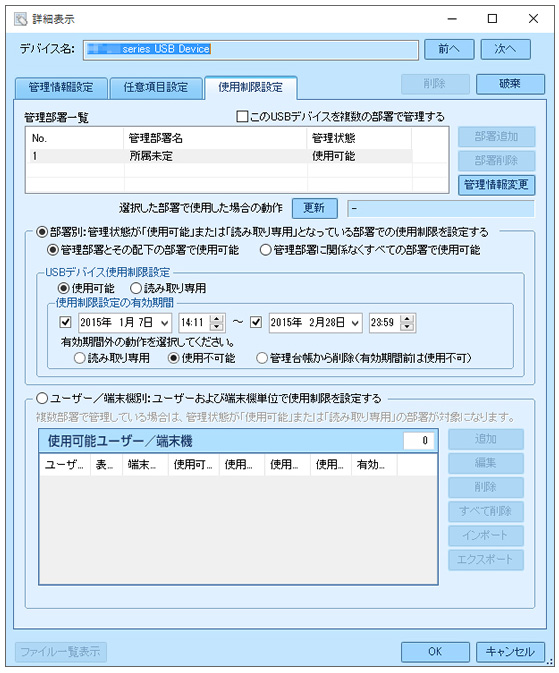Select the 部署別 restriction radio button
The image size is (559, 673).
[42, 232]
